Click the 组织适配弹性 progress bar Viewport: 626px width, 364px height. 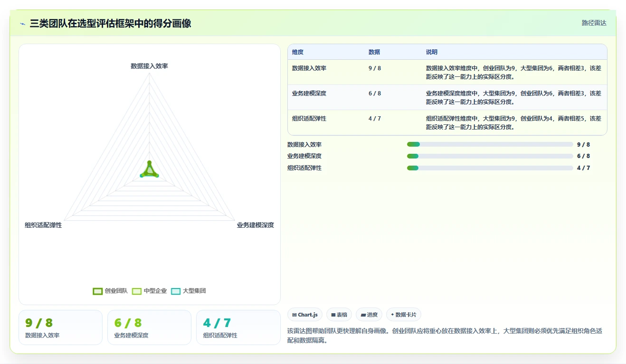[490, 168]
